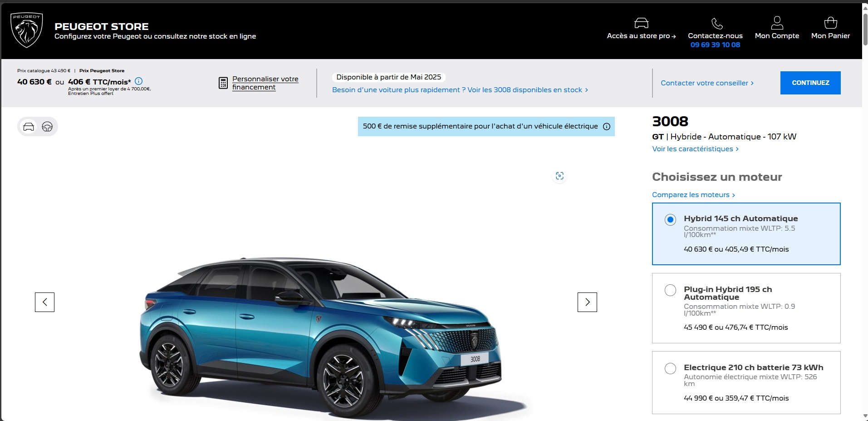Open the store pro car icon
This screenshot has height=421, width=868.
point(641,23)
